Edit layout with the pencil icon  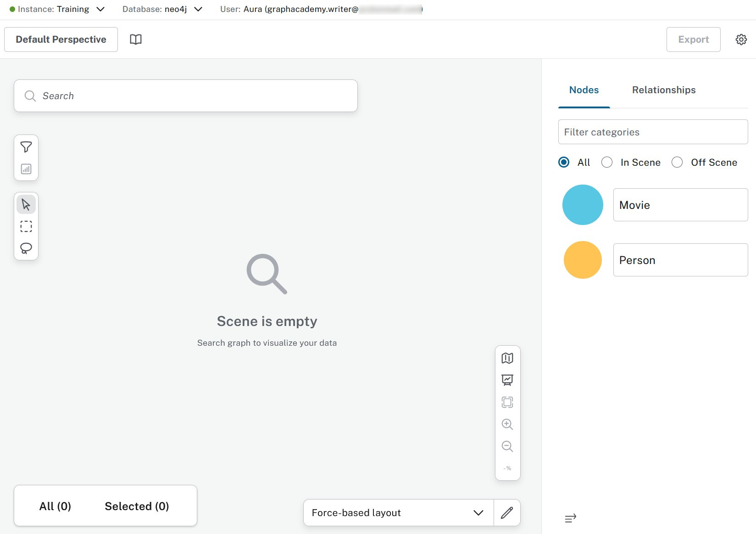(507, 512)
